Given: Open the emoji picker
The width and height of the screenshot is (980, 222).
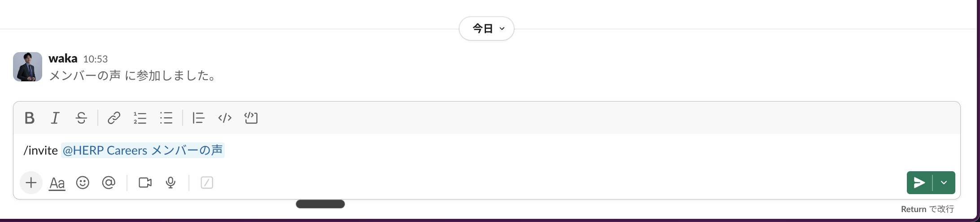Looking at the screenshot, I should coord(83,182).
